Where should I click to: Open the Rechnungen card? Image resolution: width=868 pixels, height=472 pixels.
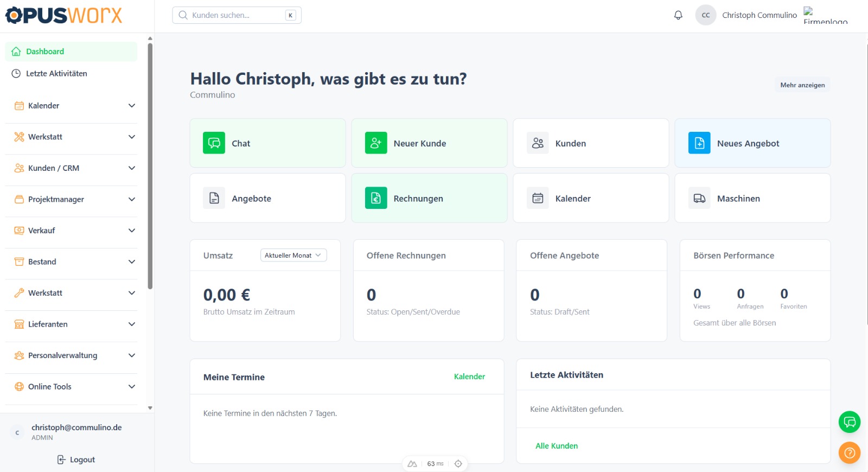click(x=429, y=198)
